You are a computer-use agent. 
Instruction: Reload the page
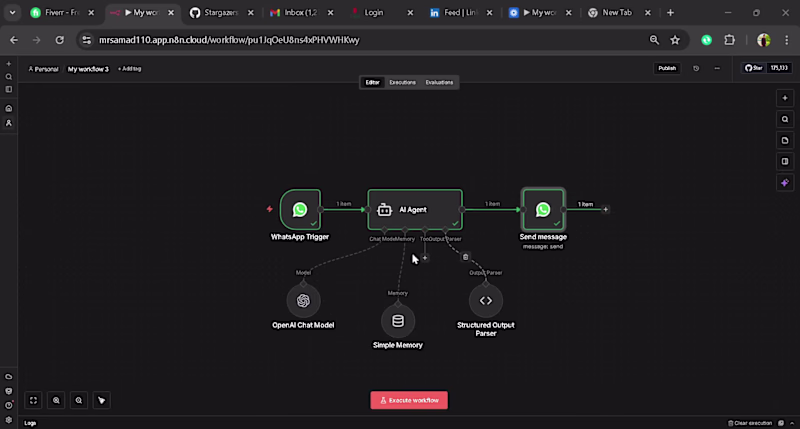[x=60, y=40]
